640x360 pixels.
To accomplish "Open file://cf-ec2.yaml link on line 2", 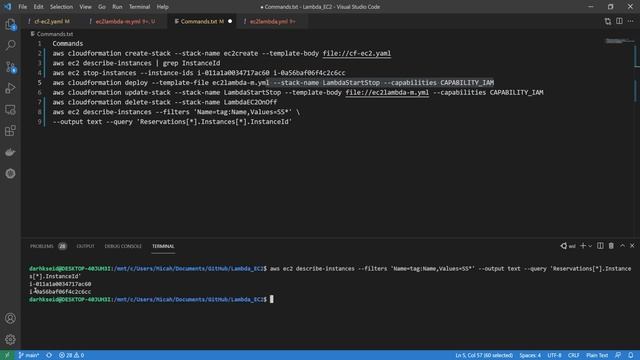I will (x=357, y=53).
